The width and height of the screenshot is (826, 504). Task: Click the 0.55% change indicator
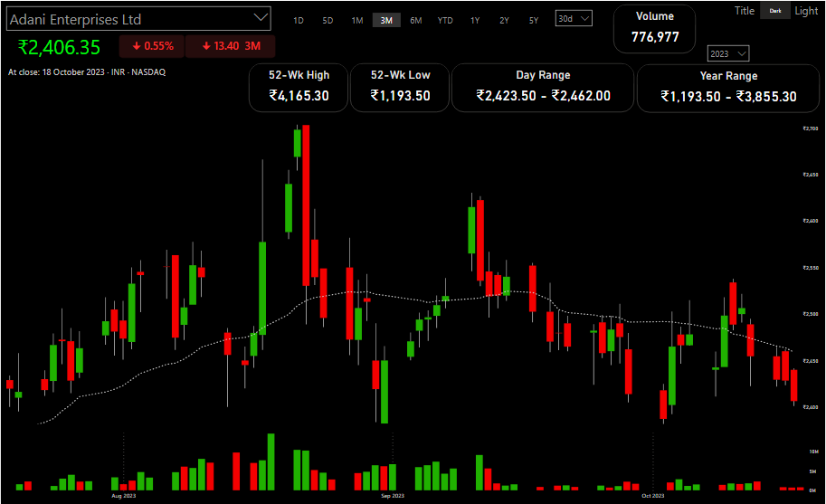click(151, 46)
